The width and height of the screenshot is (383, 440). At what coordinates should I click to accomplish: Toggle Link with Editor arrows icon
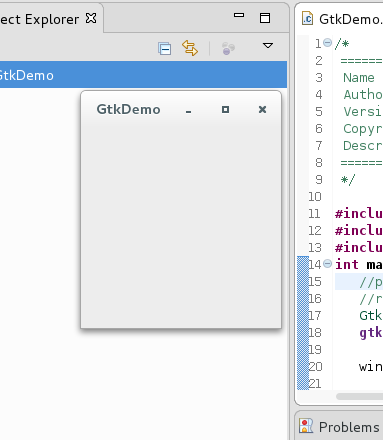coord(190,48)
